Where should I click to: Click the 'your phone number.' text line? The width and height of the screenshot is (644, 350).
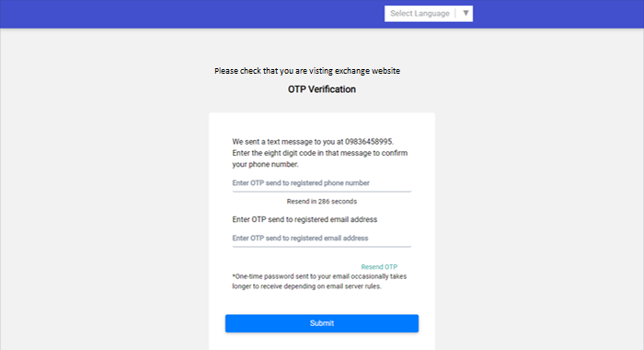(x=265, y=164)
